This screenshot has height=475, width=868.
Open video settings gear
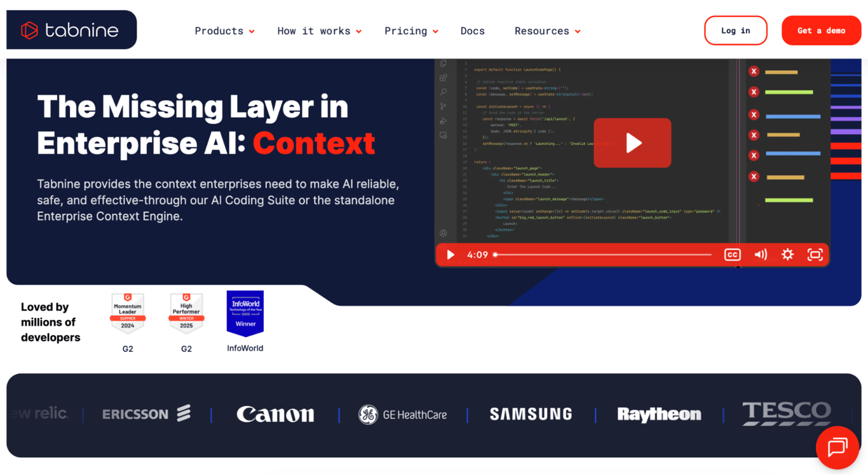[x=787, y=254]
